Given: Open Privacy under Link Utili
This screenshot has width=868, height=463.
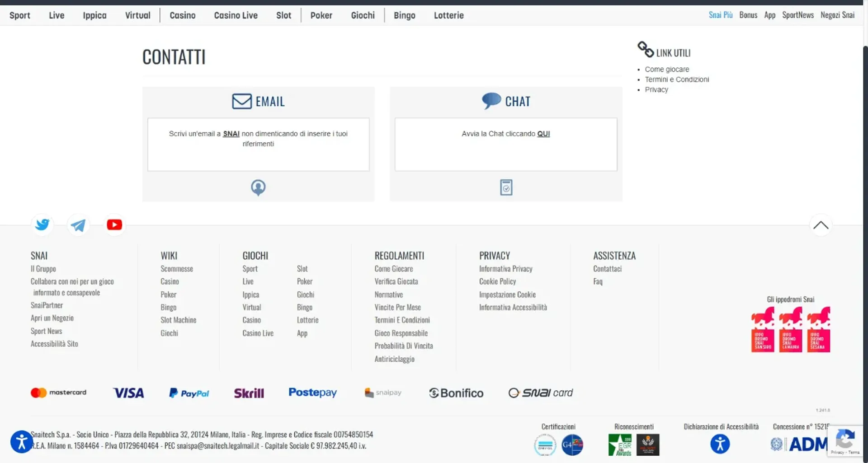Looking at the screenshot, I should point(656,89).
